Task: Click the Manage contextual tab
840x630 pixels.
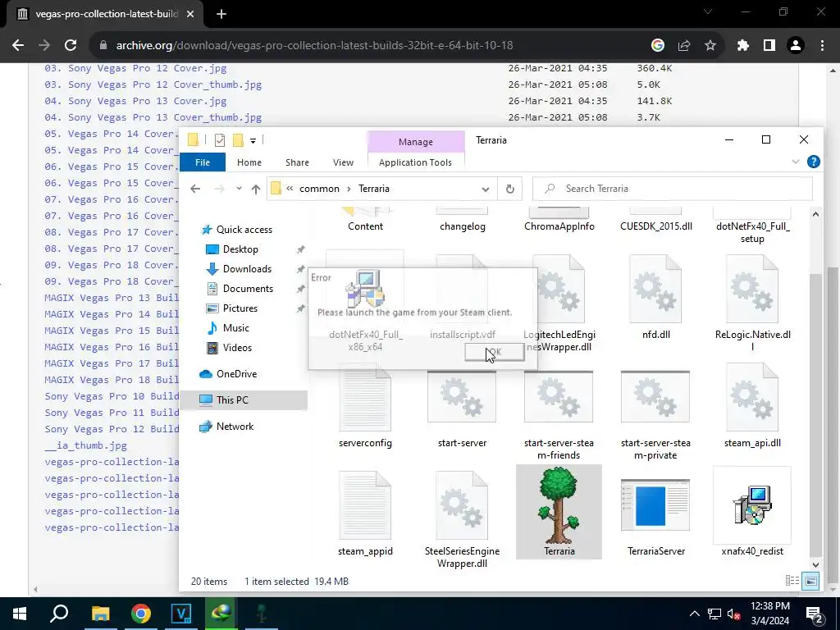Action: pos(416,141)
